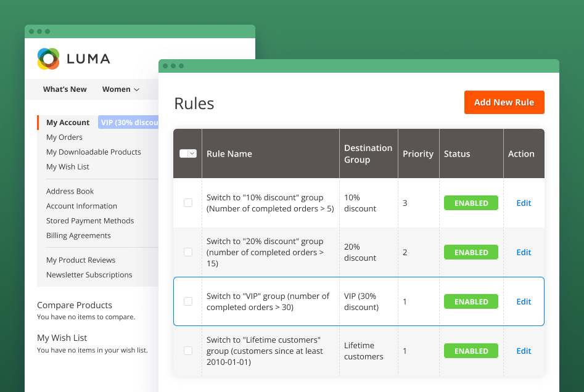584x392 pixels.
Task: Collapse the My Account sidebar section
Action: [x=67, y=122]
